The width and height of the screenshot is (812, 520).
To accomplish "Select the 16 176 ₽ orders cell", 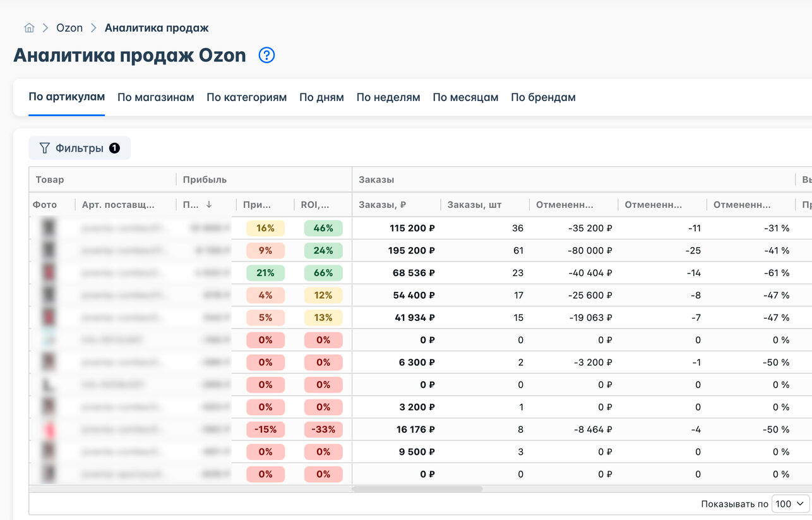I will click(397, 430).
